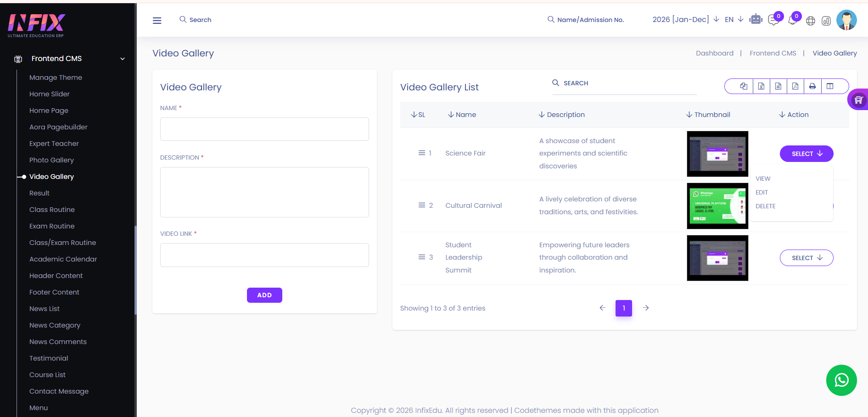Sort by Thumbnail column

tap(708, 115)
